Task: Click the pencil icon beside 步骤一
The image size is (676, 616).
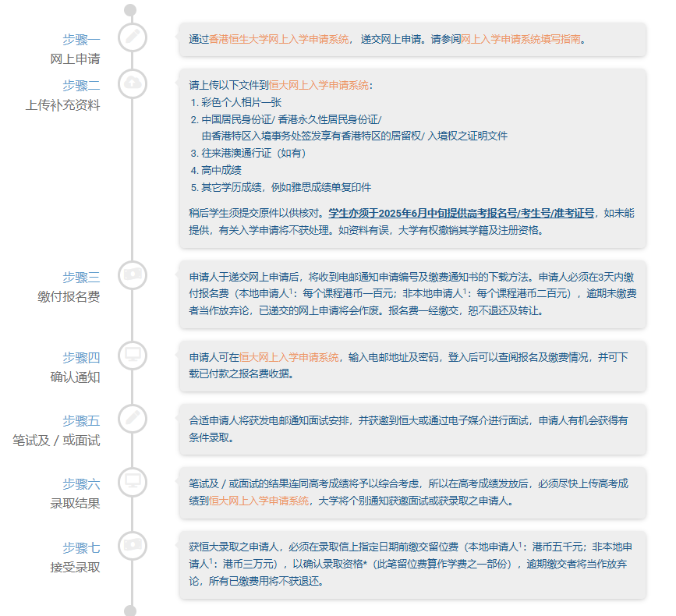Action: pyautogui.click(x=131, y=36)
